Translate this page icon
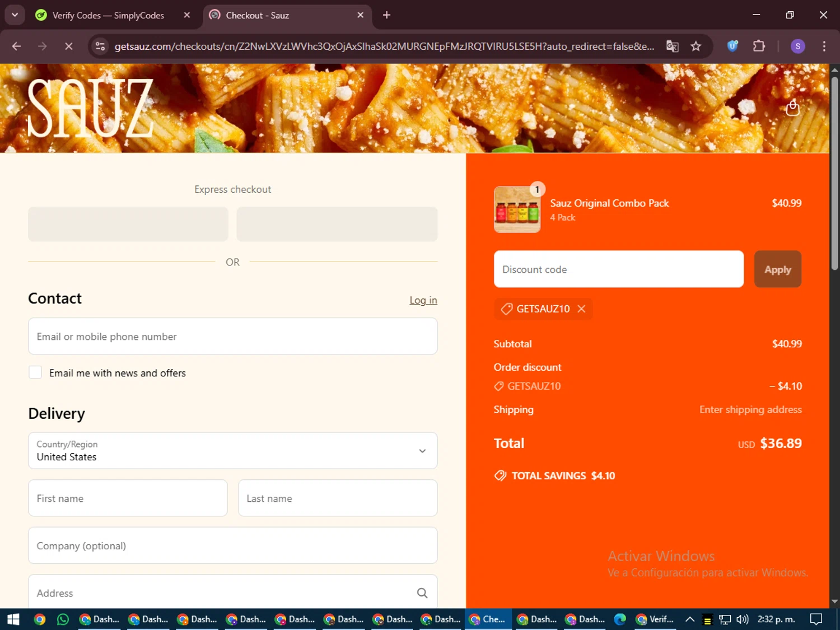 pos(673,46)
